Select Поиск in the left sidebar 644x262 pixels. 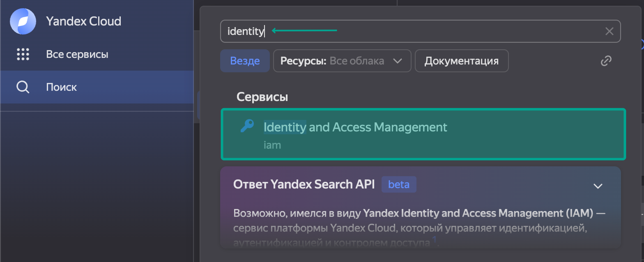pos(61,87)
